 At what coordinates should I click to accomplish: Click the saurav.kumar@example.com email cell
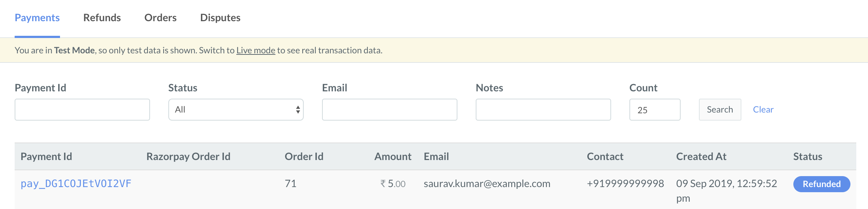pyautogui.click(x=487, y=183)
